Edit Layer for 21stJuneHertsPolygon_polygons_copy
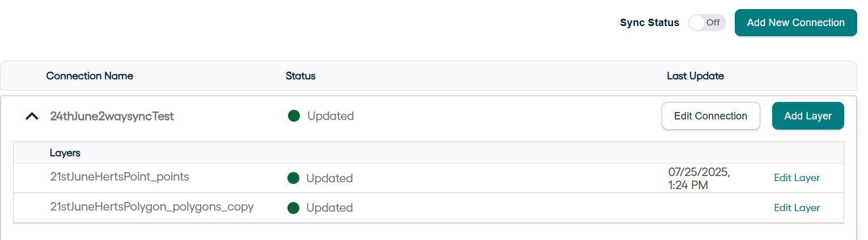 pos(797,208)
